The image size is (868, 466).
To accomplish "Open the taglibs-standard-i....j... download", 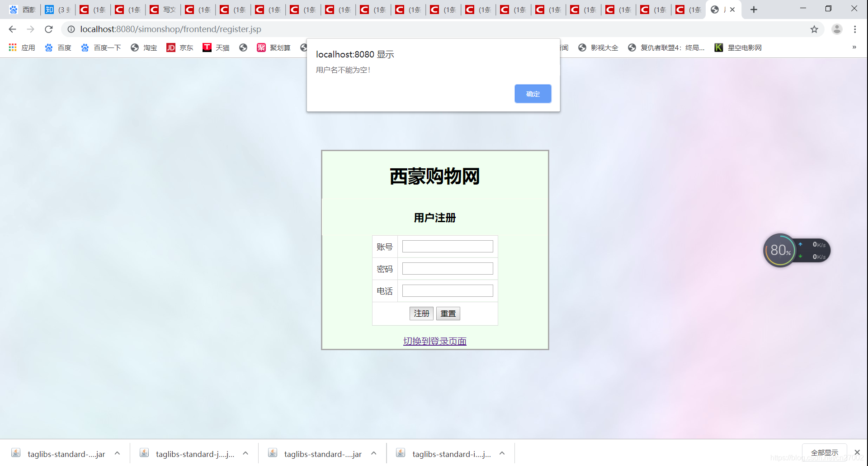I will 444,454.
